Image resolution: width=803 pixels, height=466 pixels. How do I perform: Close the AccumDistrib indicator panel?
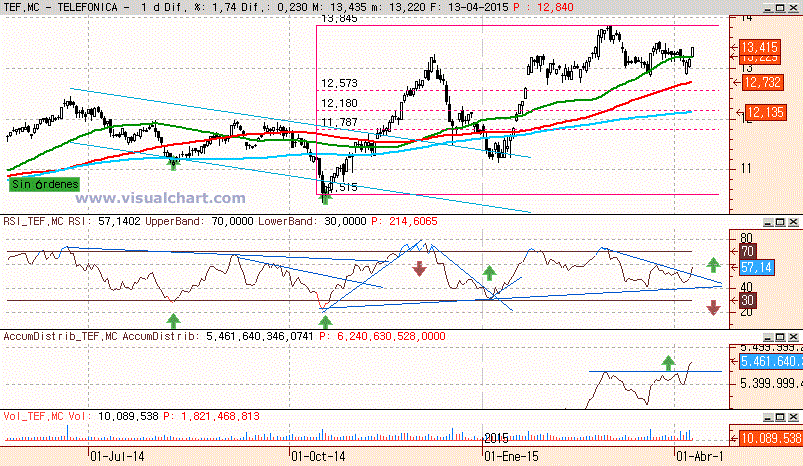793,337
